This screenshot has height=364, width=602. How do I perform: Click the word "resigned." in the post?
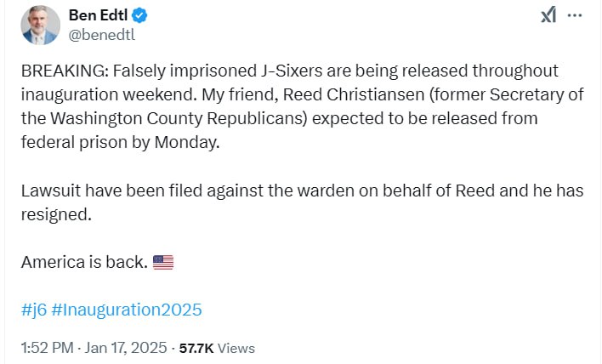tap(56, 214)
